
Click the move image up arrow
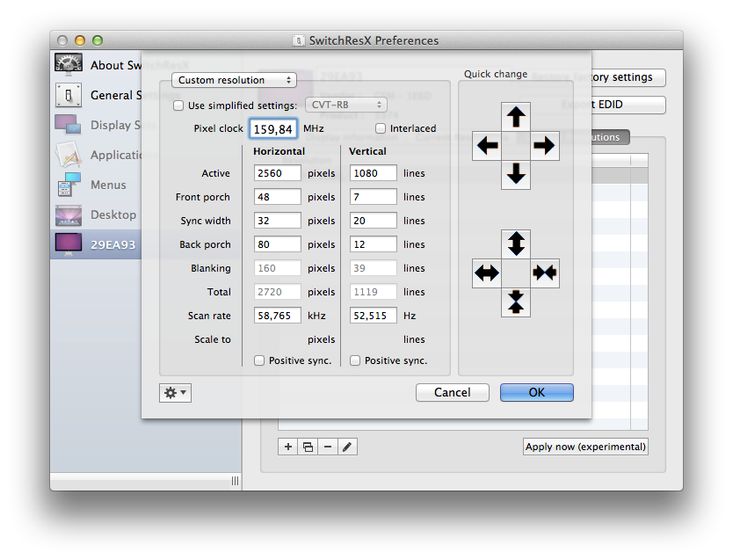(x=516, y=117)
